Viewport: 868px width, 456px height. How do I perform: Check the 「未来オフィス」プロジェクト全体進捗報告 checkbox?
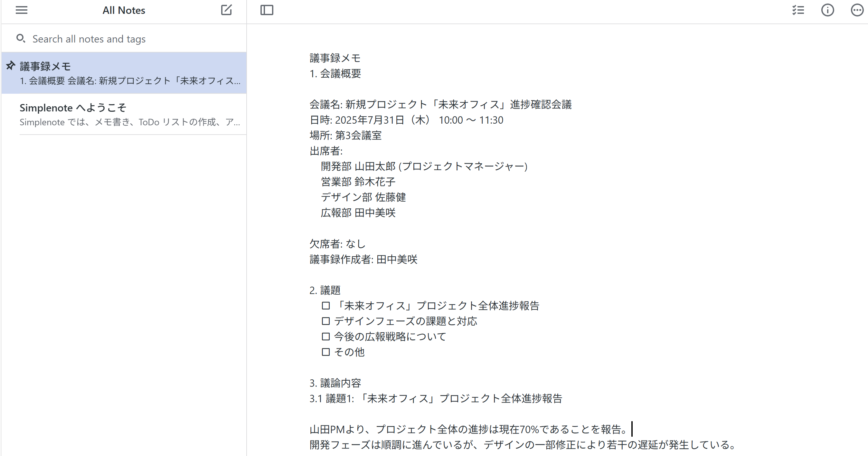click(x=325, y=306)
